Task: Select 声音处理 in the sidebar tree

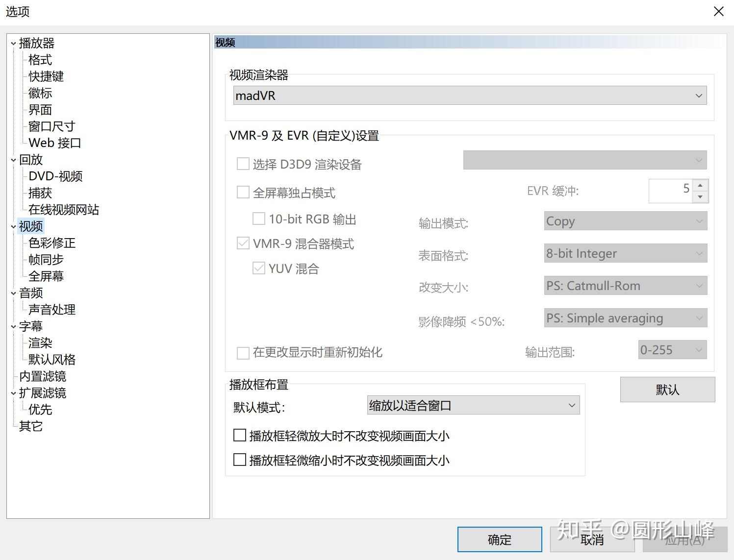Action: [x=51, y=309]
